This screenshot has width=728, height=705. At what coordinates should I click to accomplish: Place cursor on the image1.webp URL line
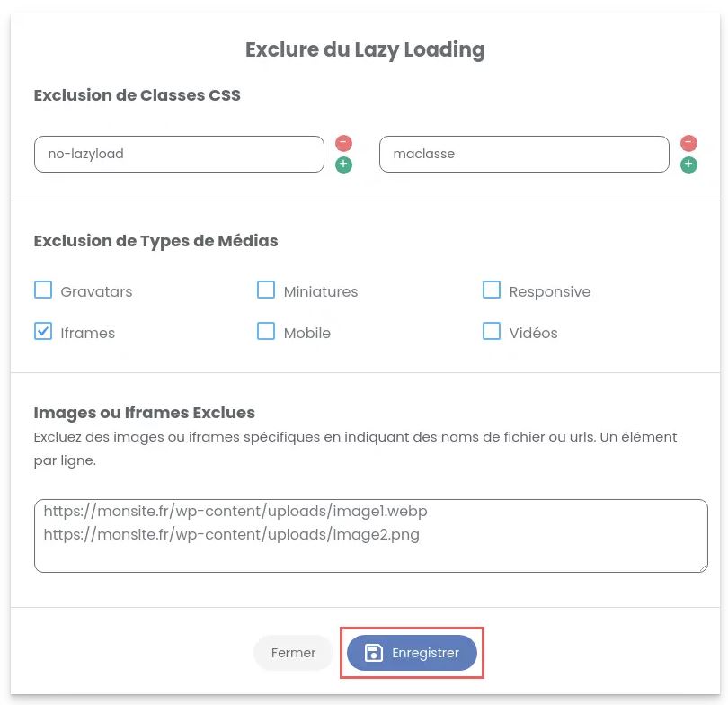coord(235,511)
